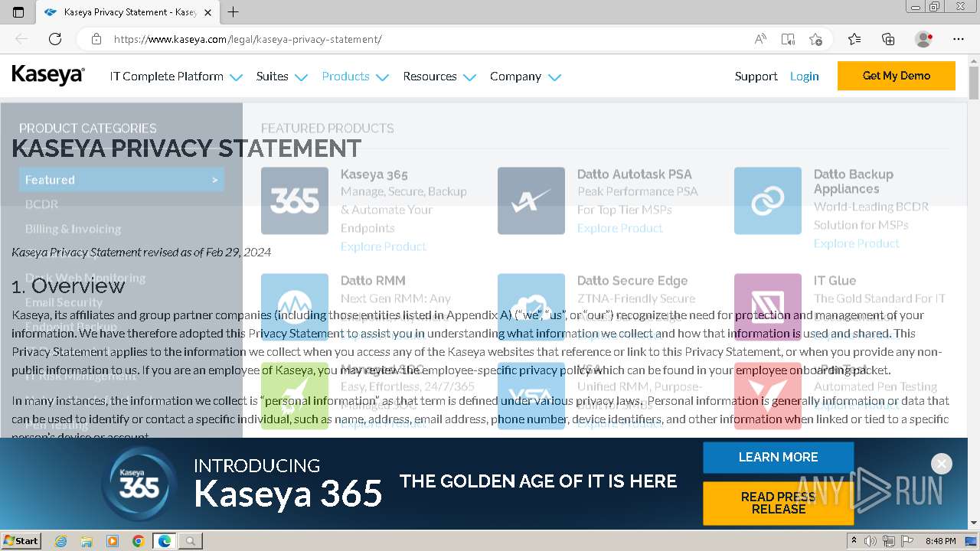Click the Get My Demo button
980x551 pixels.
[897, 76]
